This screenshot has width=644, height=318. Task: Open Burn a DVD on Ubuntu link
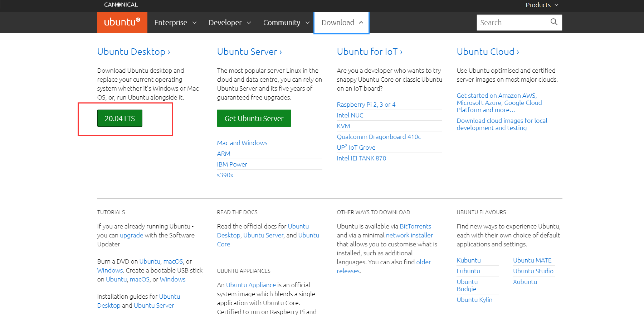pos(150,261)
